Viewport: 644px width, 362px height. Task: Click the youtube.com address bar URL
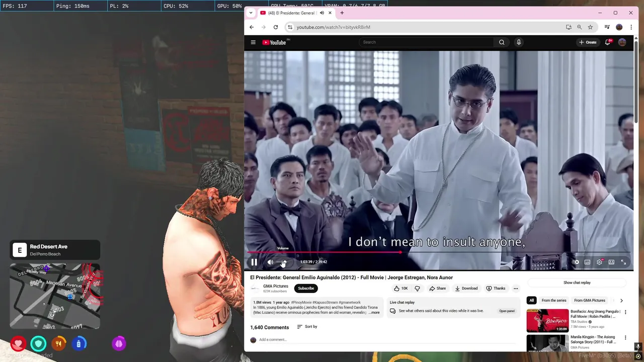click(334, 27)
